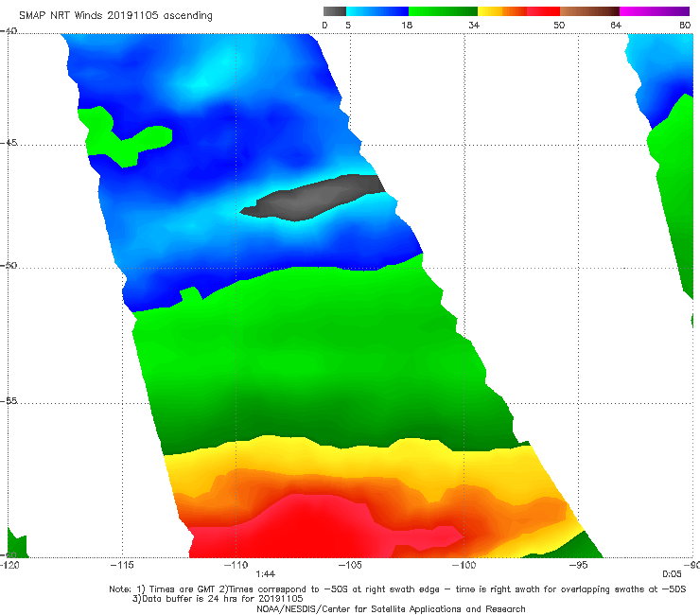Click the longitude label '-105'
The image size is (700, 615).
pos(350,565)
